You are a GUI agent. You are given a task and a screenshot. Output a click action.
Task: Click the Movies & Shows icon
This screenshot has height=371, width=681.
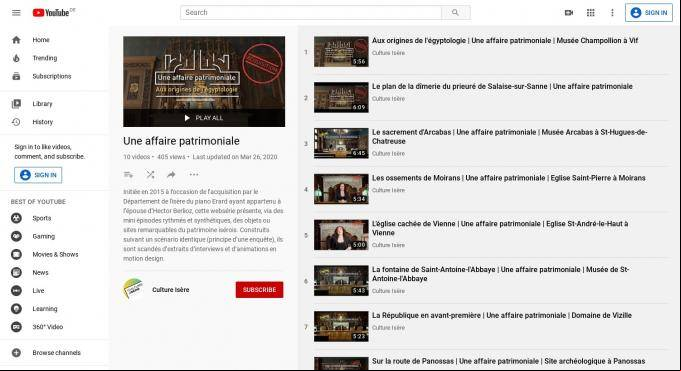(x=16, y=255)
